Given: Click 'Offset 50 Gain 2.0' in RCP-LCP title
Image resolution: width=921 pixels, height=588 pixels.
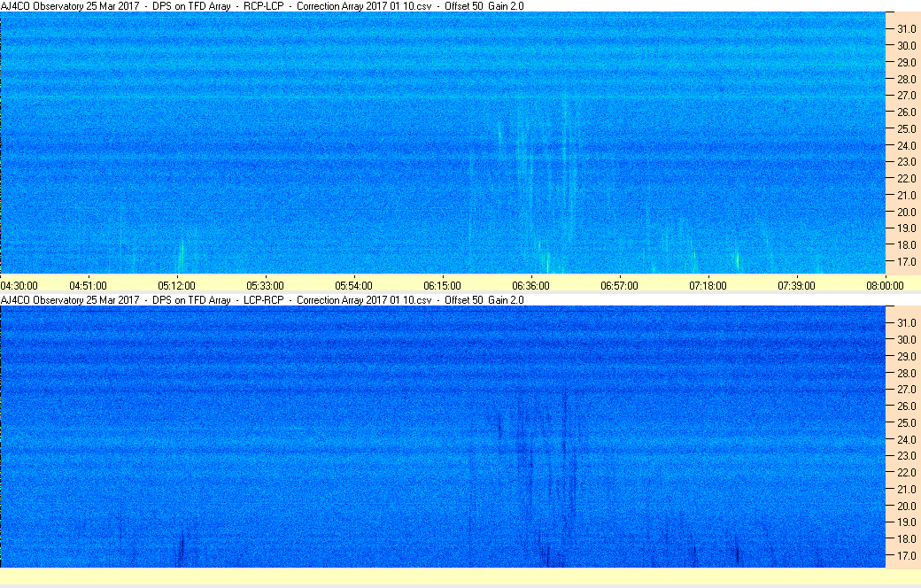Looking at the screenshot, I should click(x=484, y=6).
